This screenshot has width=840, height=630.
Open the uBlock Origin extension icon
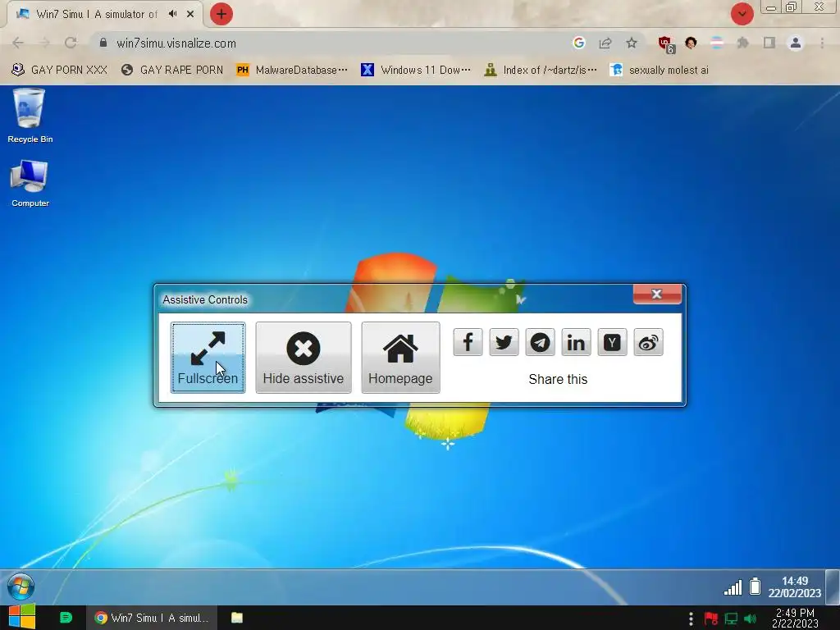point(666,44)
